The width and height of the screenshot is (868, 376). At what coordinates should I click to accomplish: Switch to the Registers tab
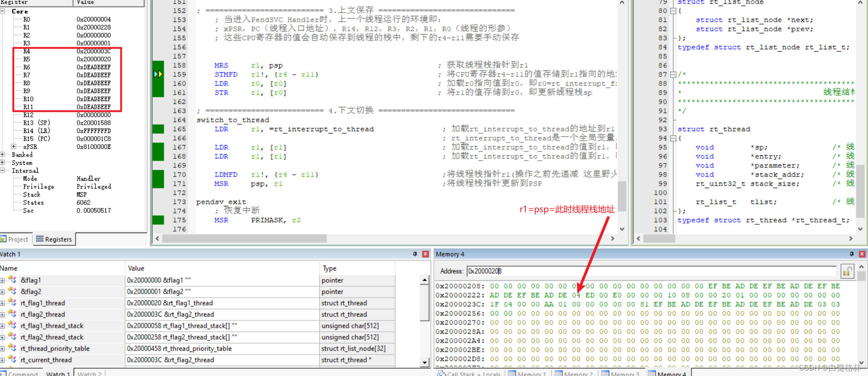coord(54,239)
